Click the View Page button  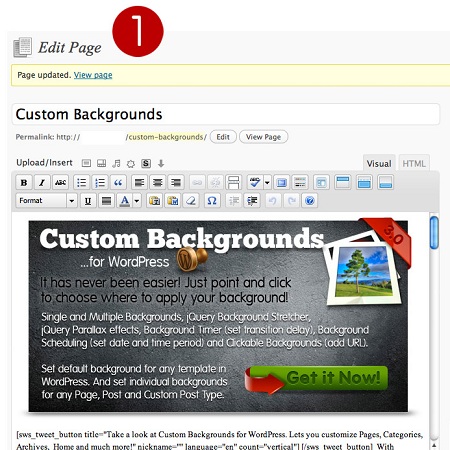[263, 137]
